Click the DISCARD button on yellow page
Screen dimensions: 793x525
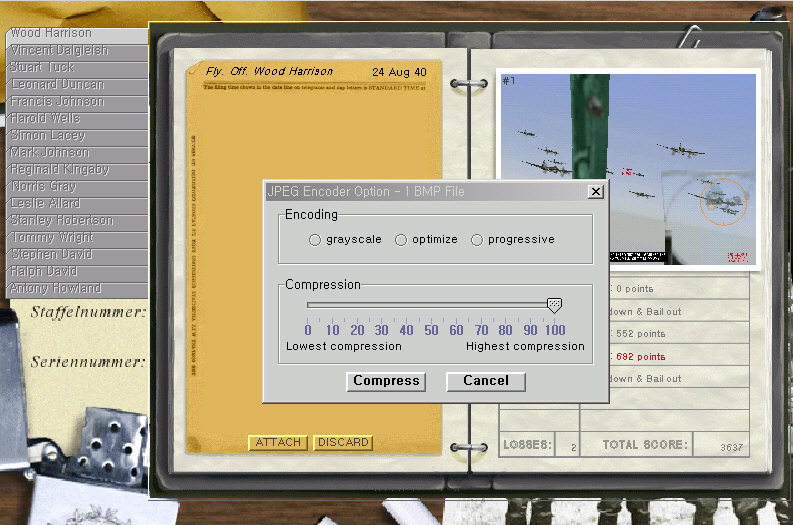click(x=343, y=443)
